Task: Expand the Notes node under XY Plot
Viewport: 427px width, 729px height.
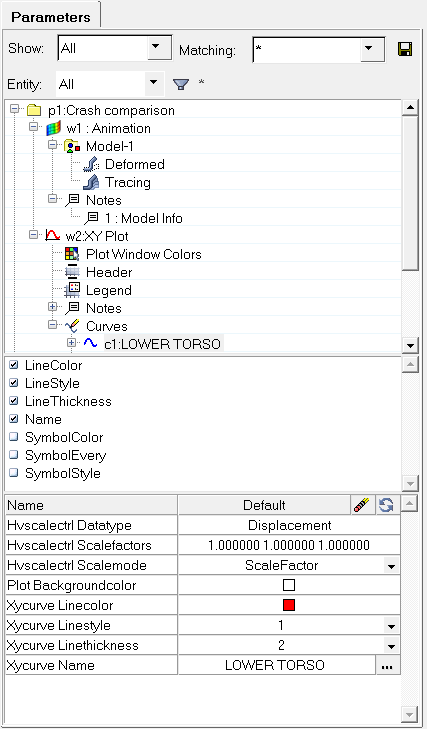Action: [x=53, y=307]
